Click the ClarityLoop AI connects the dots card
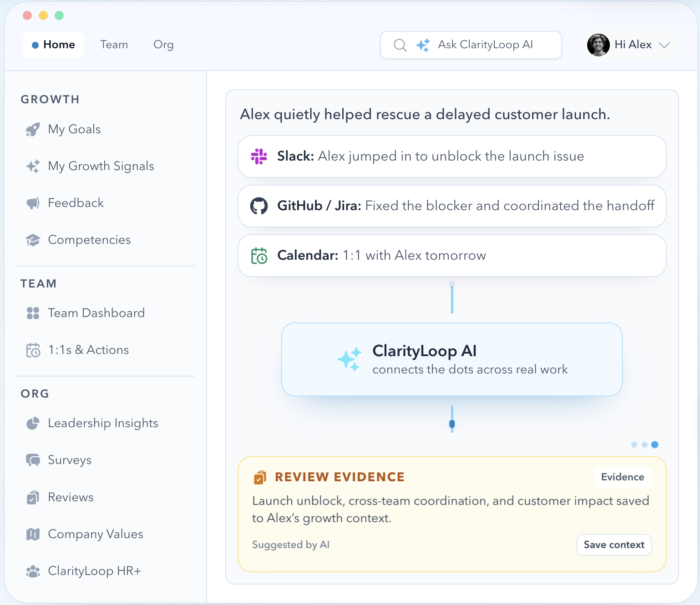 (x=452, y=359)
